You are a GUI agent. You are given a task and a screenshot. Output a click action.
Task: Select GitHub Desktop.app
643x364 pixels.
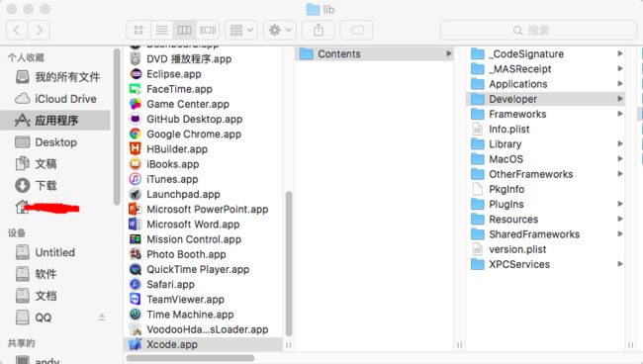coord(203,120)
